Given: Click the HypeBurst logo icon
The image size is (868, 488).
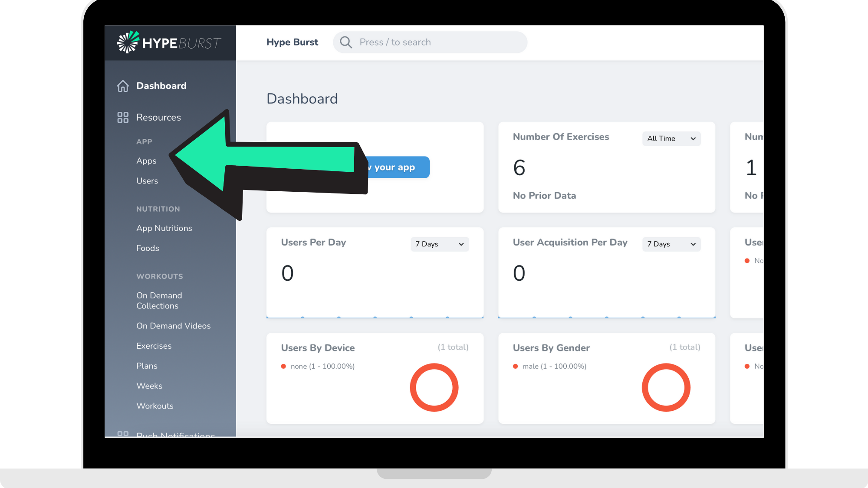Looking at the screenshot, I should (x=128, y=43).
